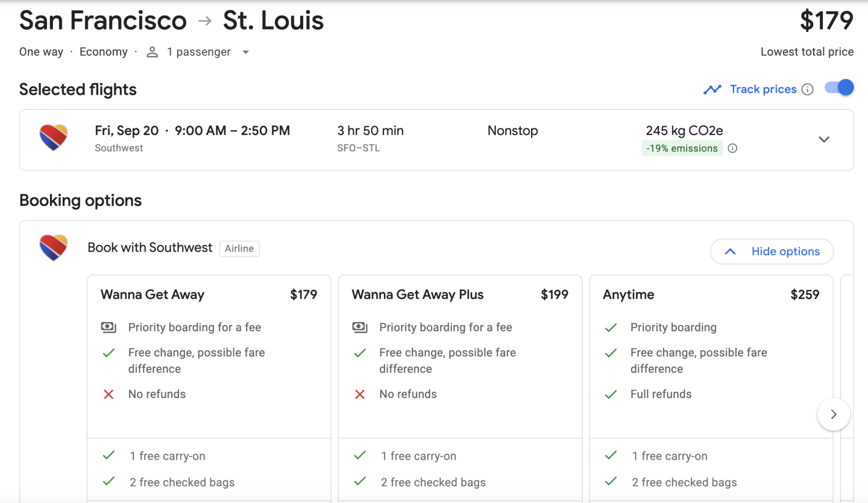
Task: Turn off the Track prices toggle
Action: click(839, 88)
